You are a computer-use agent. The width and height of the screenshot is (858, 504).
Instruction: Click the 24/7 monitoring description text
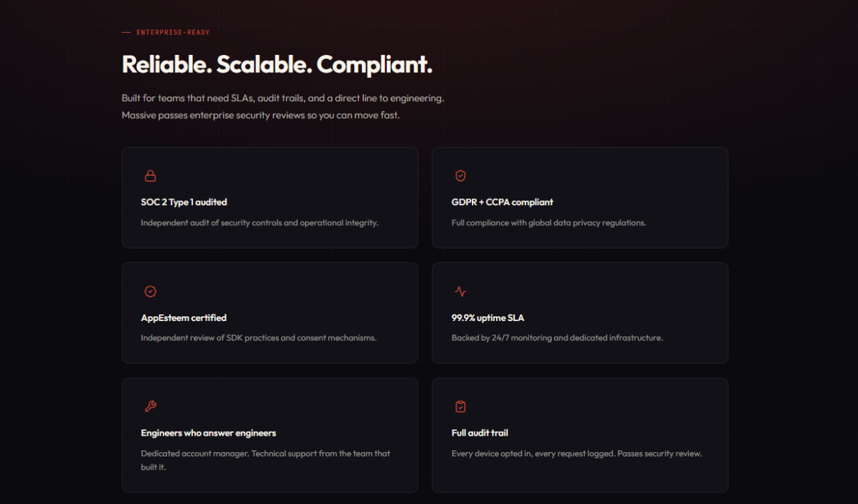click(557, 338)
